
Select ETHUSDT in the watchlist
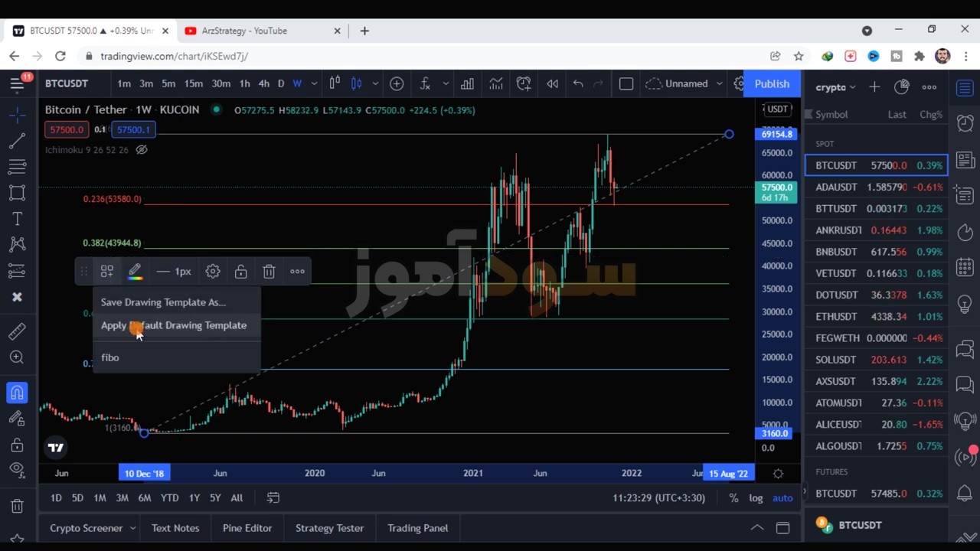tap(877, 316)
